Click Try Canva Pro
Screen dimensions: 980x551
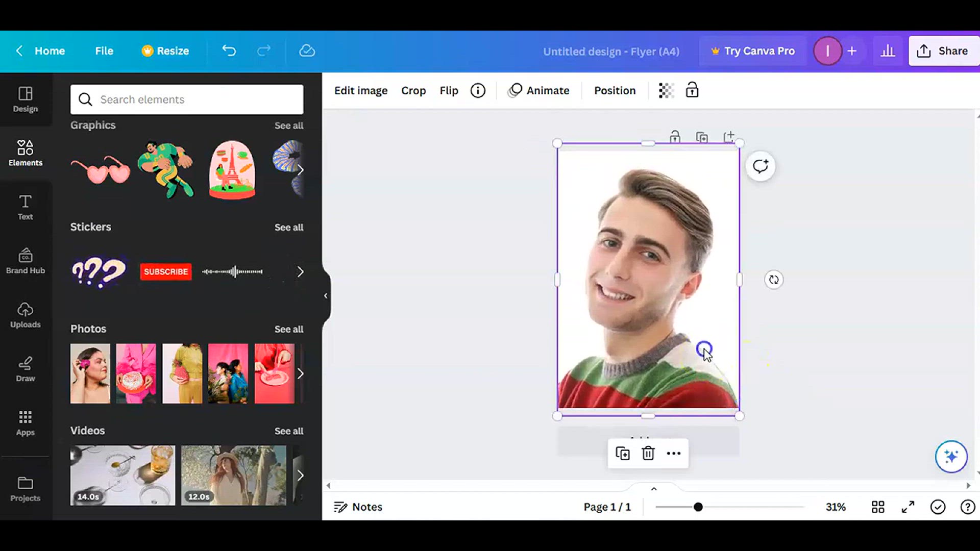pyautogui.click(x=753, y=51)
